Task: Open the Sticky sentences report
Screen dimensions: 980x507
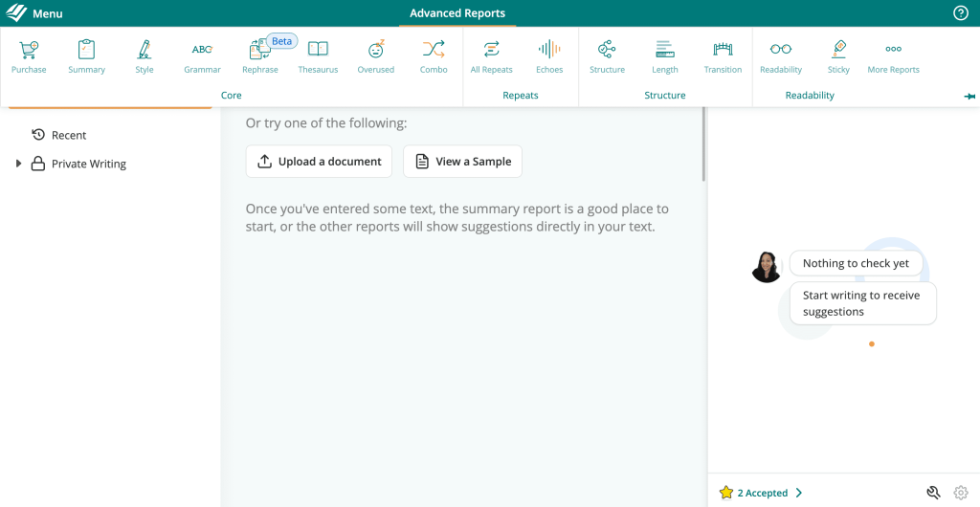Action: coord(838,56)
